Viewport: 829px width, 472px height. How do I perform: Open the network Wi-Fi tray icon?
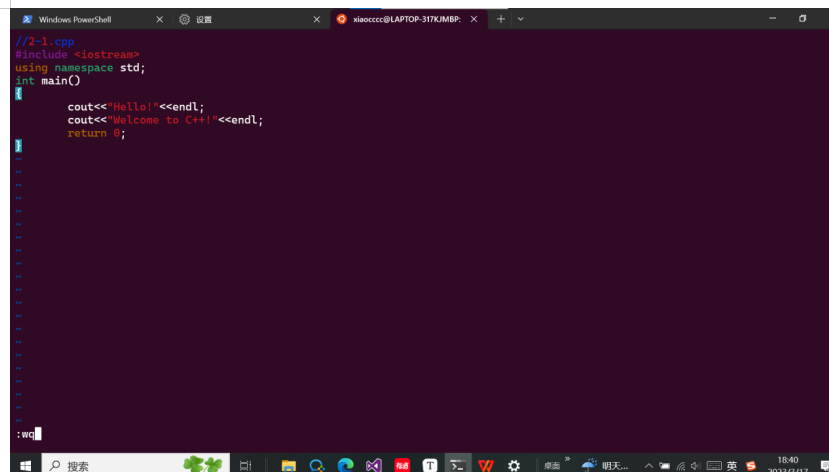tap(681, 466)
